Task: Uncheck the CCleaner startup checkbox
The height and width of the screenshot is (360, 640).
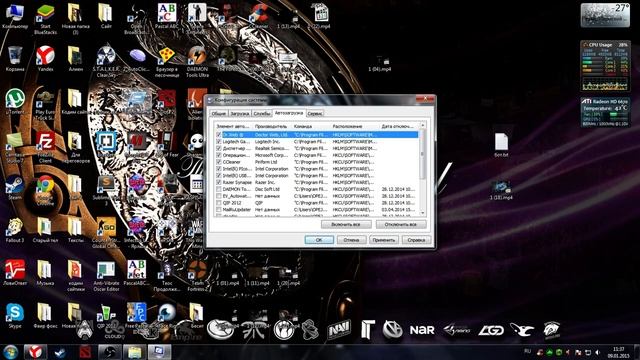Action: click(219, 162)
